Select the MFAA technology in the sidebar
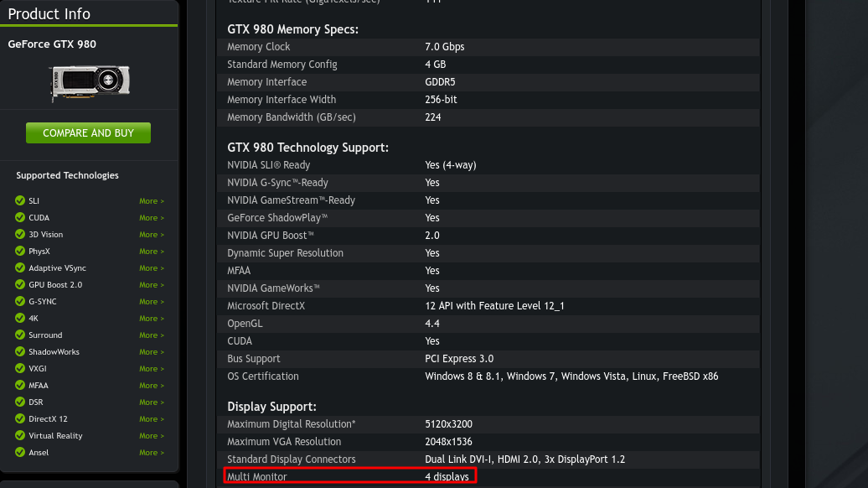 39,386
